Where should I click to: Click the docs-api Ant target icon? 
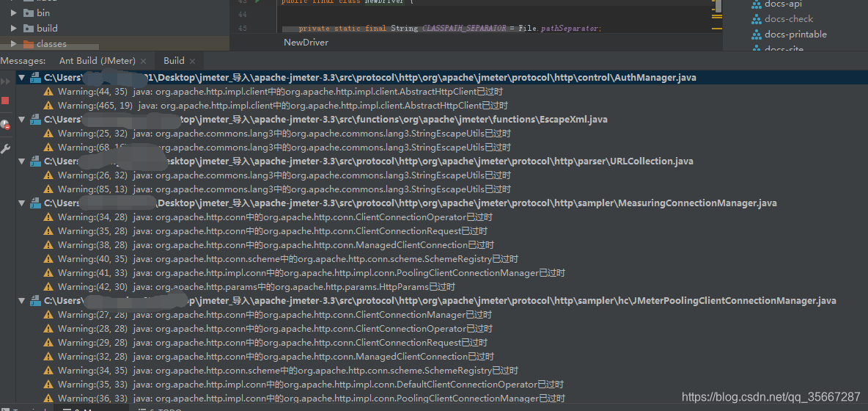[x=756, y=4]
